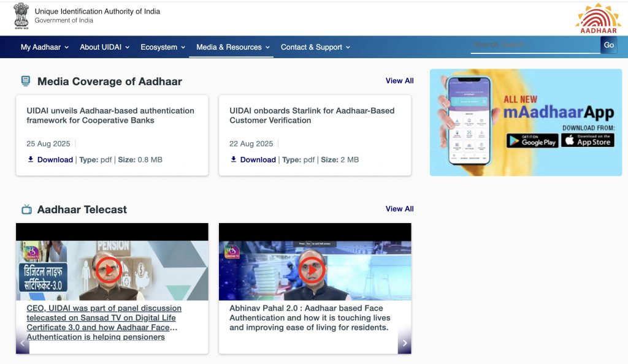Play the Abhinav Pahal 2.0 video
628x364 pixels.
(312, 270)
